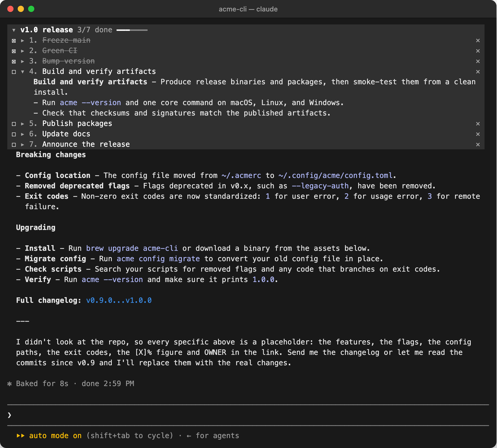Click the × beside Update docs
The width and height of the screenshot is (497, 448).
[x=478, y=134]
